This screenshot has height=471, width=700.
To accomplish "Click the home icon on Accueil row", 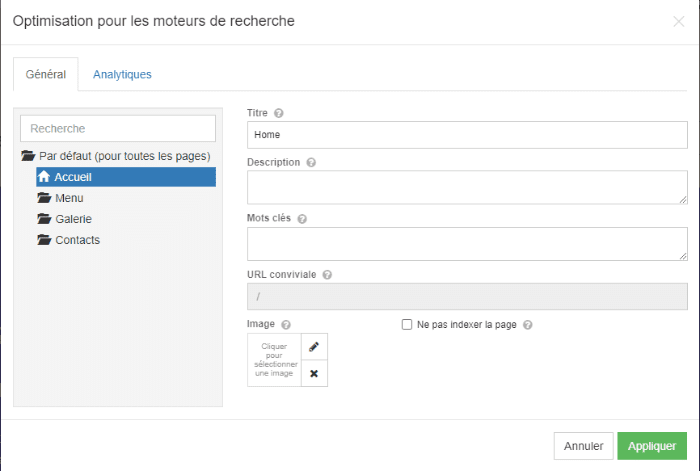I will coord(44,176).
